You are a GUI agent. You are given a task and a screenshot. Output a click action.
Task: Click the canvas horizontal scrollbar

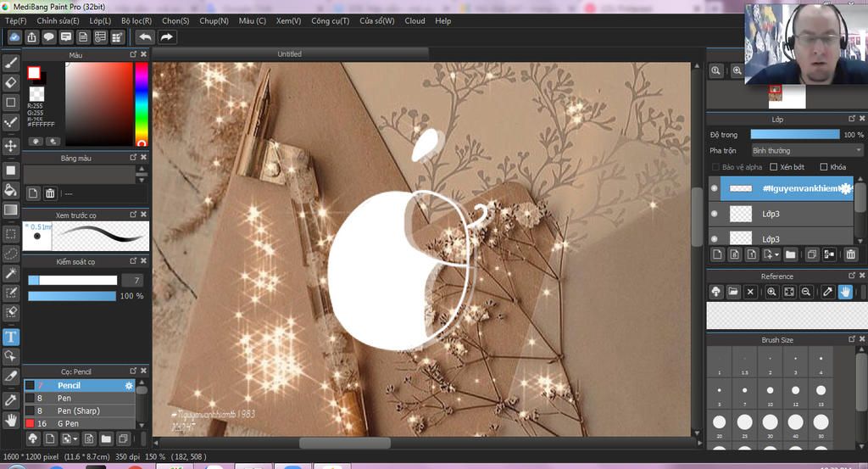345,443
